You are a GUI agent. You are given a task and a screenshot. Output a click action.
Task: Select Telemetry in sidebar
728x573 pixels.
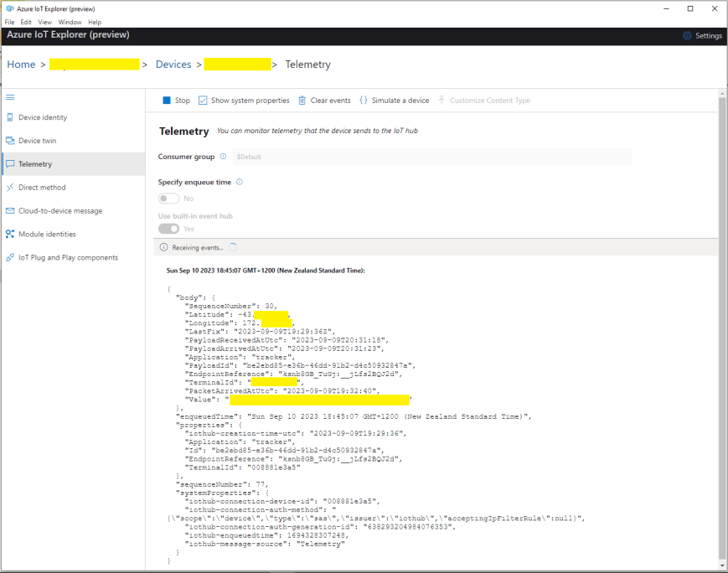(x=75, y=164)
